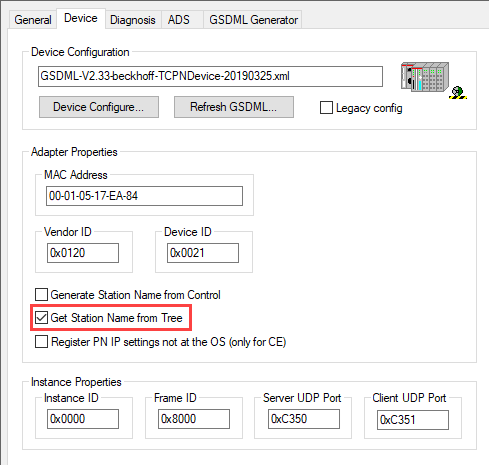Viewport: 489px width, 465px height.
Task: Select the Vendor ID field
Action: pos(83,253)
